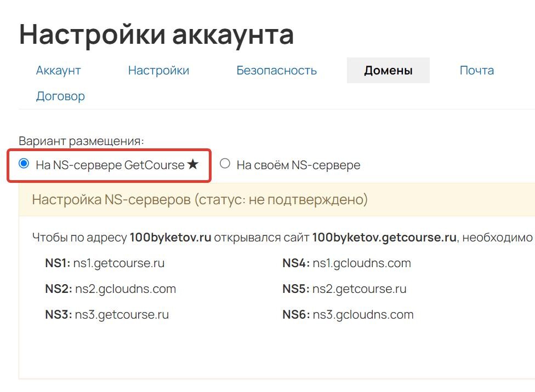
Task: Select the 'На NS-сервере GetCourse' radio button
Action: click(24, 164)
